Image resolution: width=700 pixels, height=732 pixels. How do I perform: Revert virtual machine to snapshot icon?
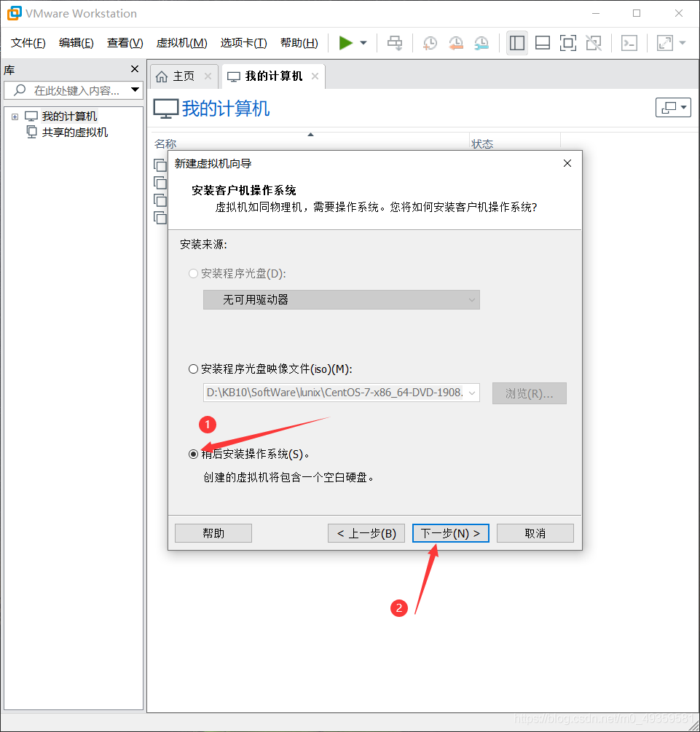(456, 43)
